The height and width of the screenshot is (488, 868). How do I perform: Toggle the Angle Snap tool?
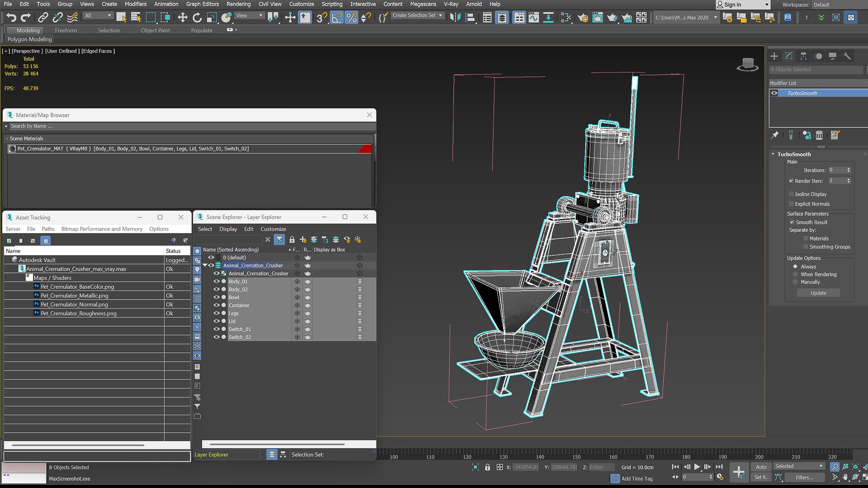[337, 18]
